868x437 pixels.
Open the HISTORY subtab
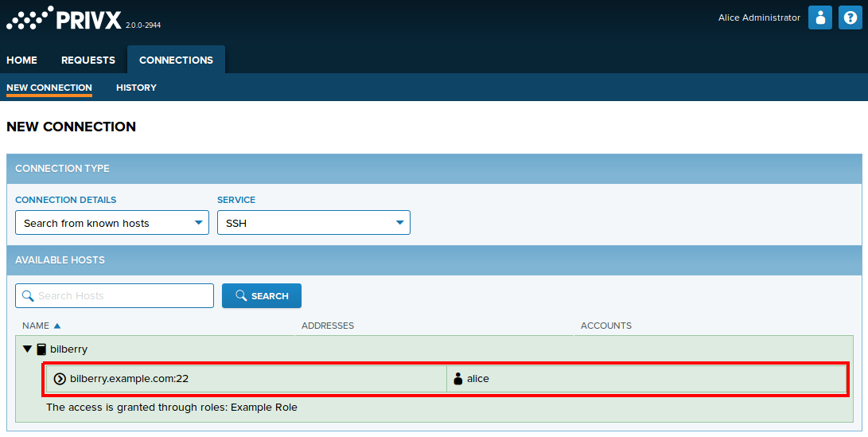[136, 88]
